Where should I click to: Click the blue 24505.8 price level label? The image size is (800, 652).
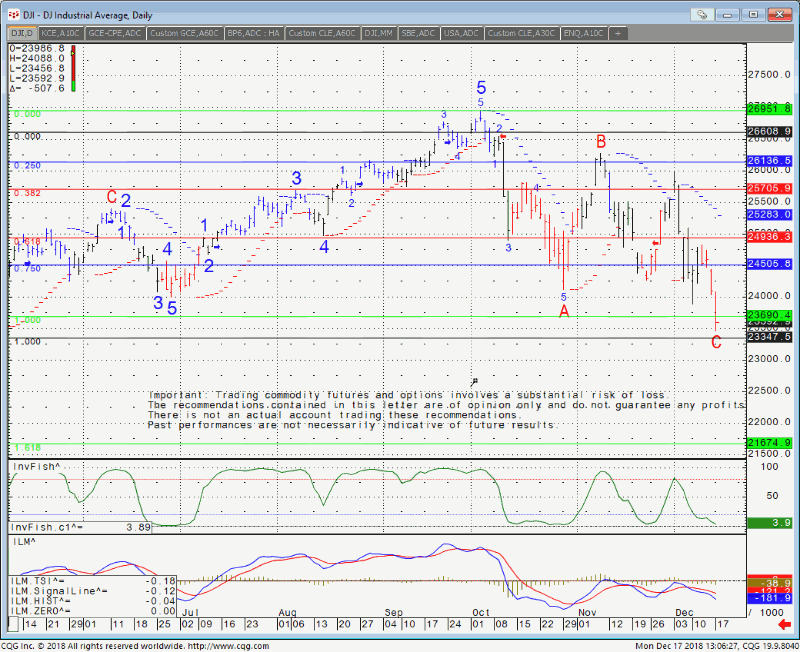769,264
